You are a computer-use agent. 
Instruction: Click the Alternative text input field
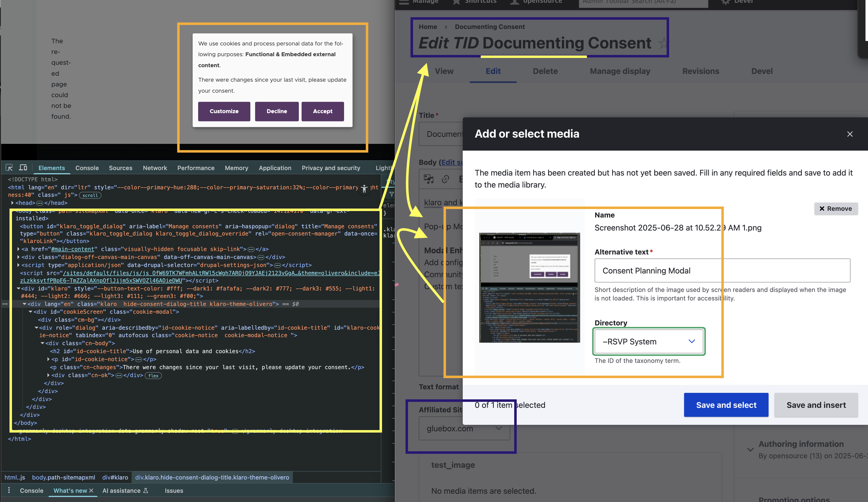pos(722,271)
